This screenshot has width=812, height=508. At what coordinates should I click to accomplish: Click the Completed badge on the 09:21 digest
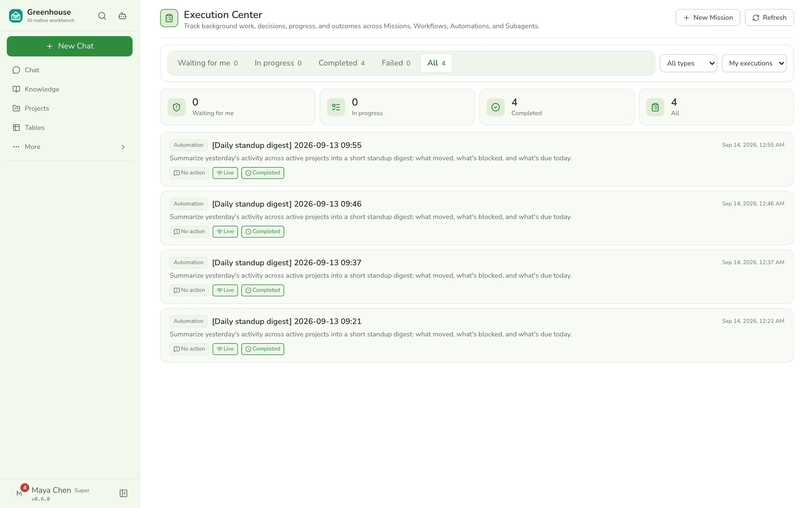[x=262, y=349]
